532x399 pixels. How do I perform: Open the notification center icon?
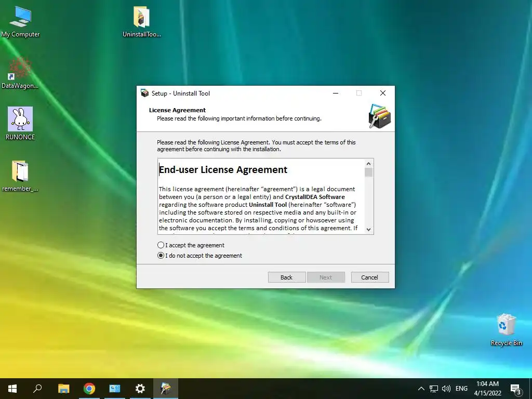tap(515, 389)
